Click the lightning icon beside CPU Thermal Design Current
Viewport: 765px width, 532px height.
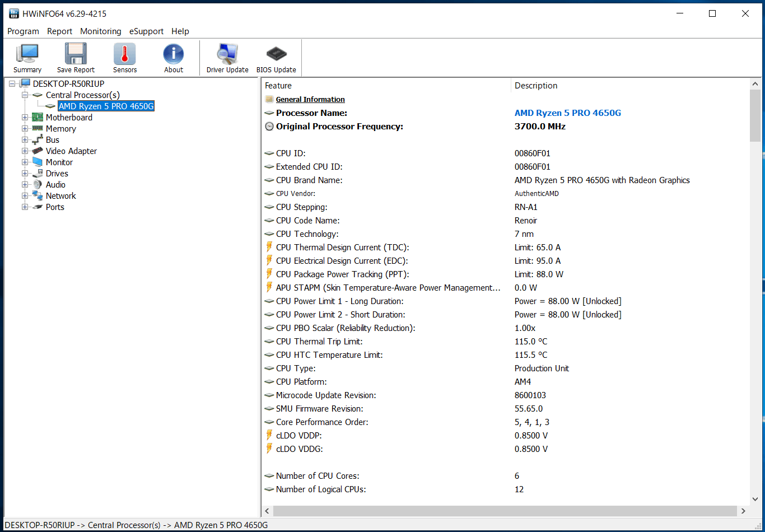pos(269,248)
